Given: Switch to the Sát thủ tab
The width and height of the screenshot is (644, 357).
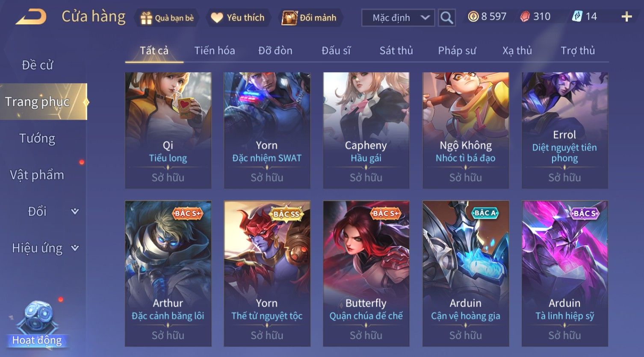Looking at the screenshot, I should pos(396,51).
